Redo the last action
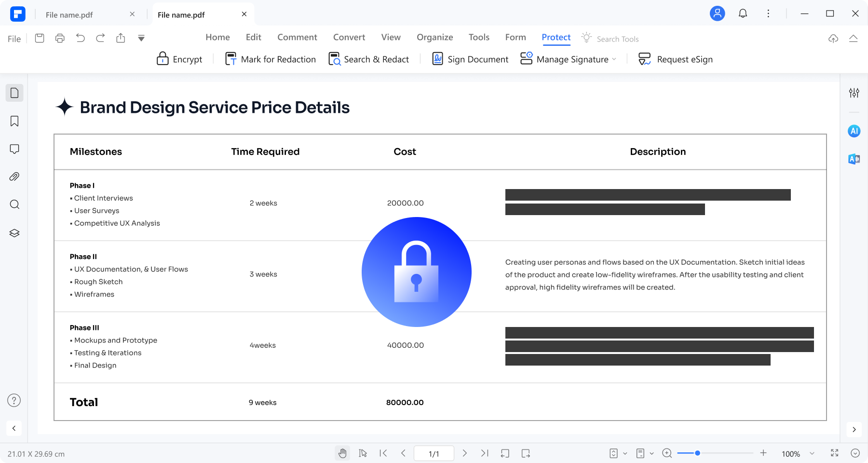This screenshot has height=463, width=868. [x=100, y=38]
